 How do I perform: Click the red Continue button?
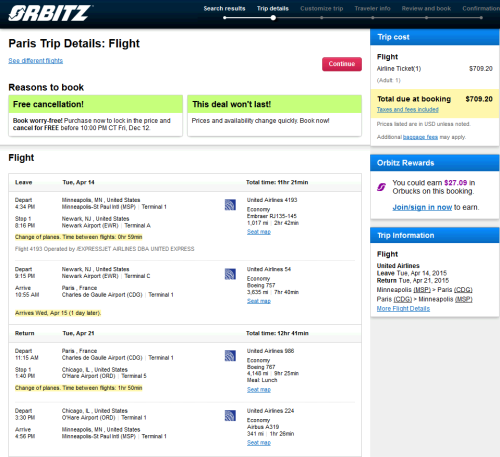click(342, 64)
